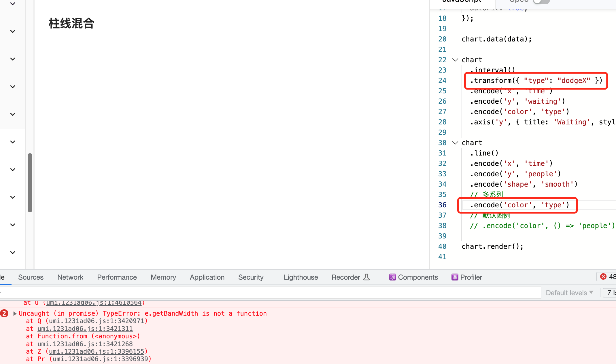616x364 pixels.
Task: Select the Security tab
Action: tap(251, 277)
